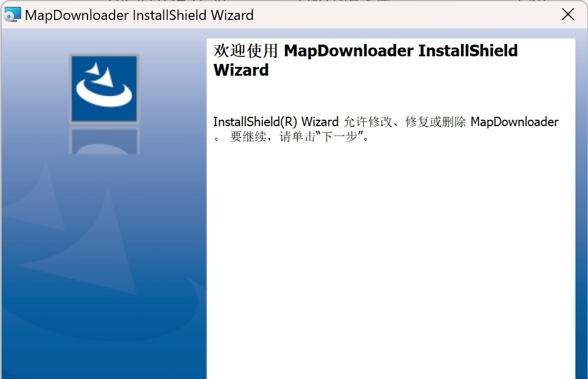This screenshot has height=379, width=588.
Task: Click the bold word "Wizard" in heading
Action: click(x=241, y=70)
